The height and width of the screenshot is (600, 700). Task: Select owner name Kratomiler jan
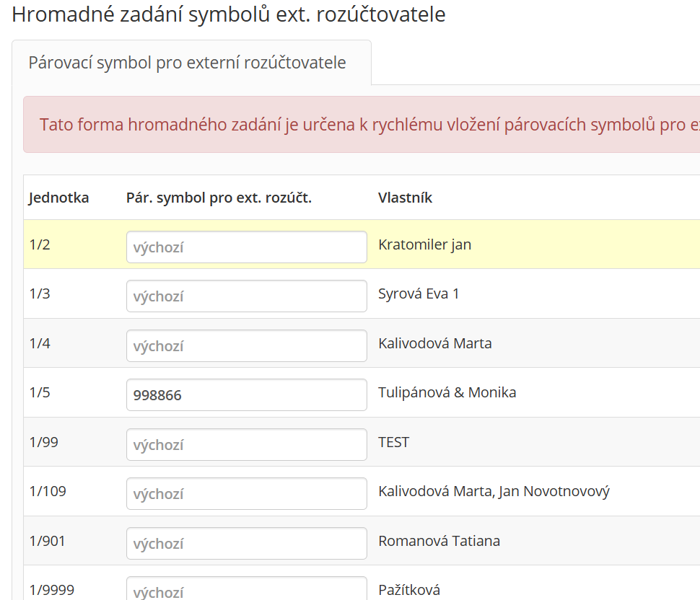(424, 244)
